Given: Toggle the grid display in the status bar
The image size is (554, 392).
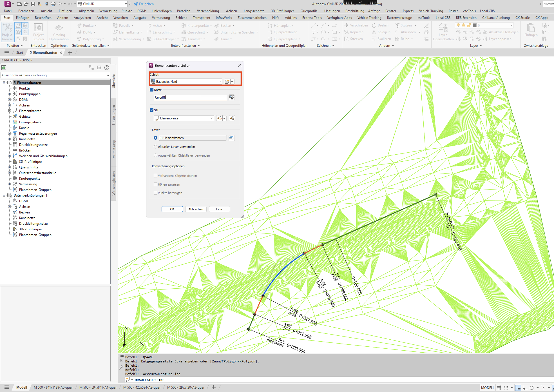Looking at the screenshot, I should [499, 388].
